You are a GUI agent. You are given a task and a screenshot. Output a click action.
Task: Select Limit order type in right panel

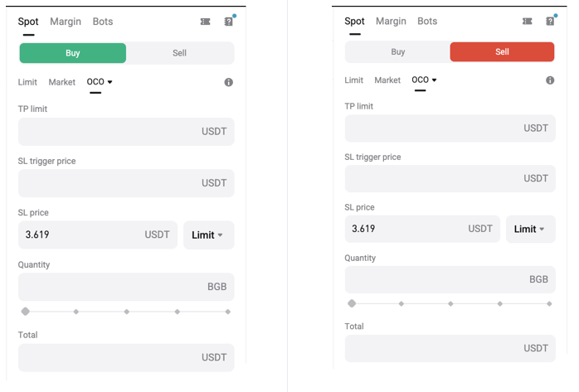click(x=354, y=80)
